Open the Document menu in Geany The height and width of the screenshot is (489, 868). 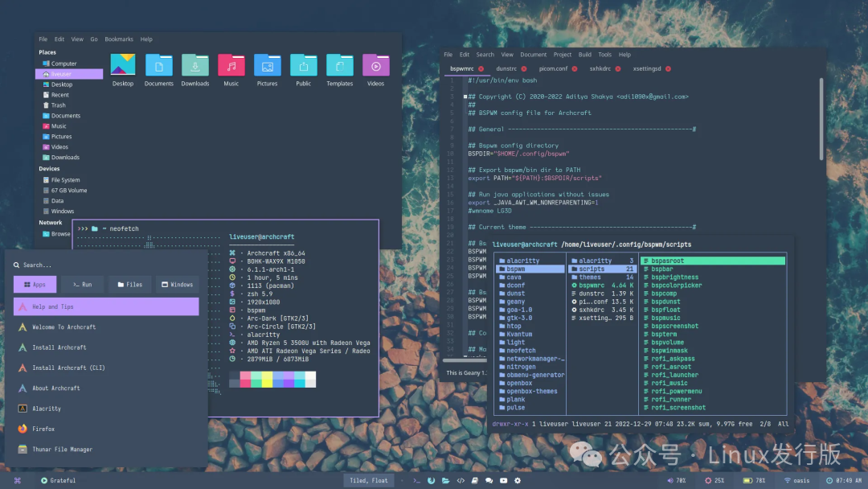533,54
